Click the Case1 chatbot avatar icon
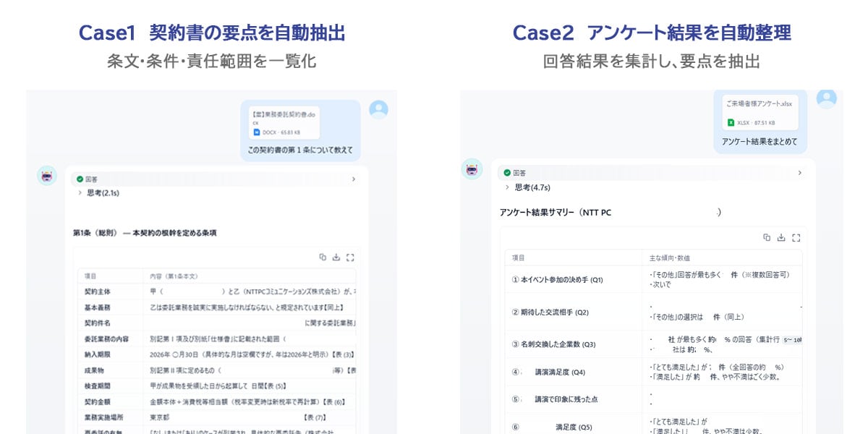 tap(47, 175)
